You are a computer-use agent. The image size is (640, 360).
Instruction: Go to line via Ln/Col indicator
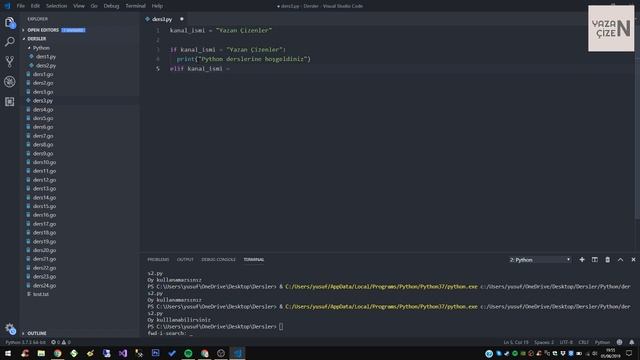pos(516,342)
